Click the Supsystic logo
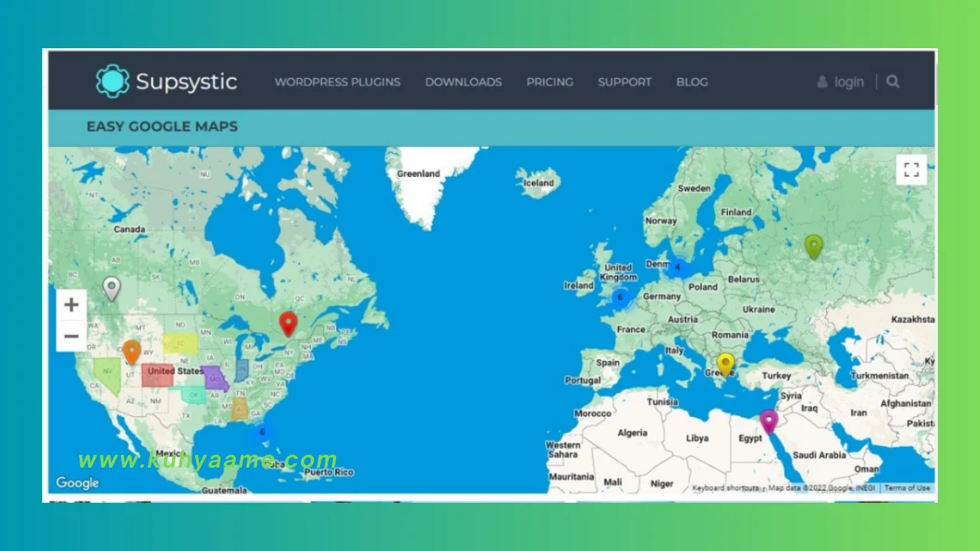This screenshot has width=980, height=551. 166,81
